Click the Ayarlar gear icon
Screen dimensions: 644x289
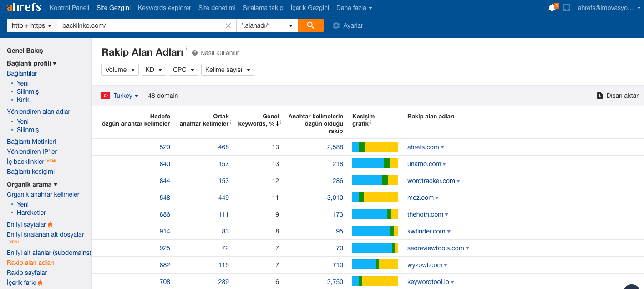(336, 25)
